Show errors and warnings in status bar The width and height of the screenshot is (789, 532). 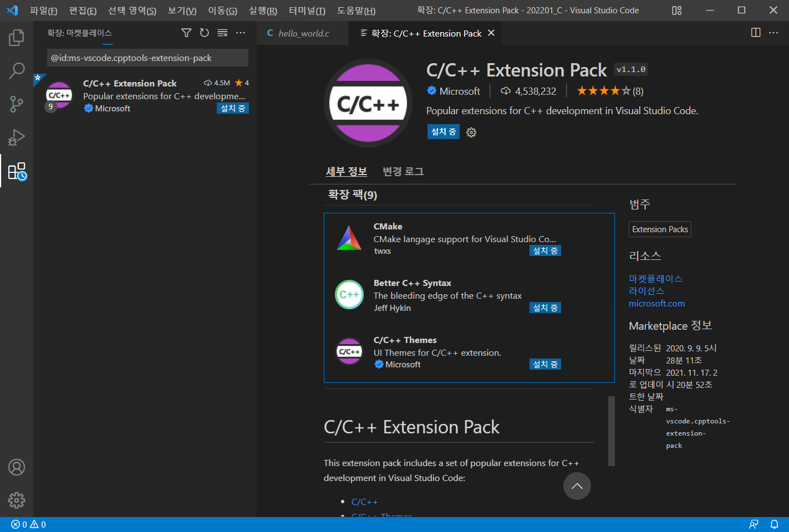click(28, 524)
